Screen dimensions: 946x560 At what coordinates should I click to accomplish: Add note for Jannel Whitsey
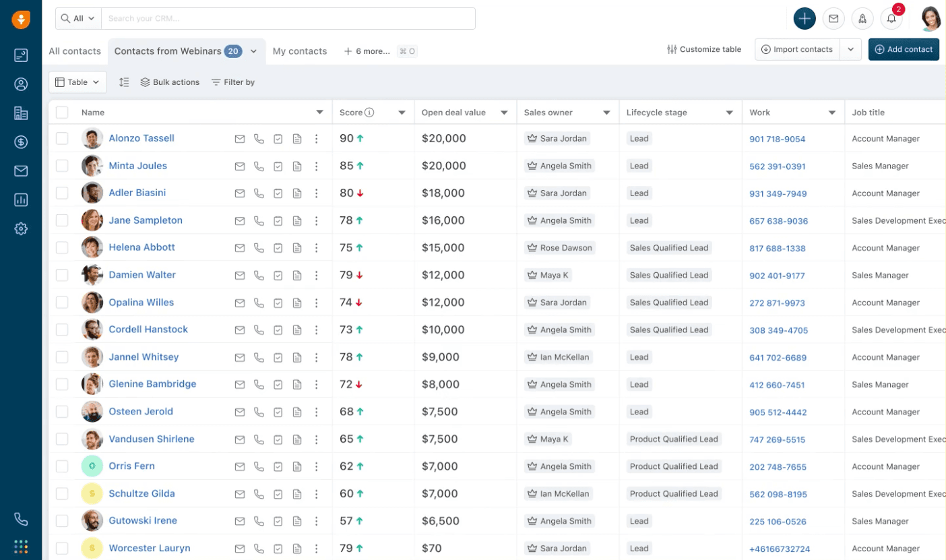[297, 357]
